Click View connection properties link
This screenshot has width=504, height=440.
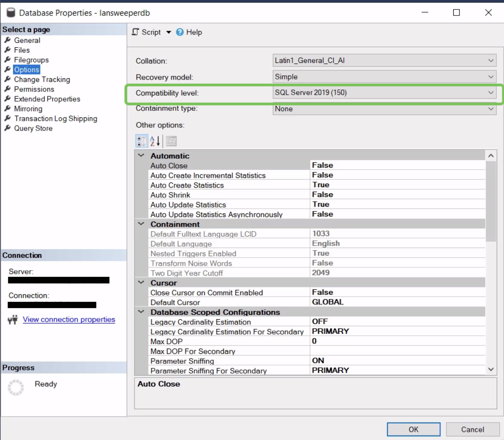click(x=69, y=319)
